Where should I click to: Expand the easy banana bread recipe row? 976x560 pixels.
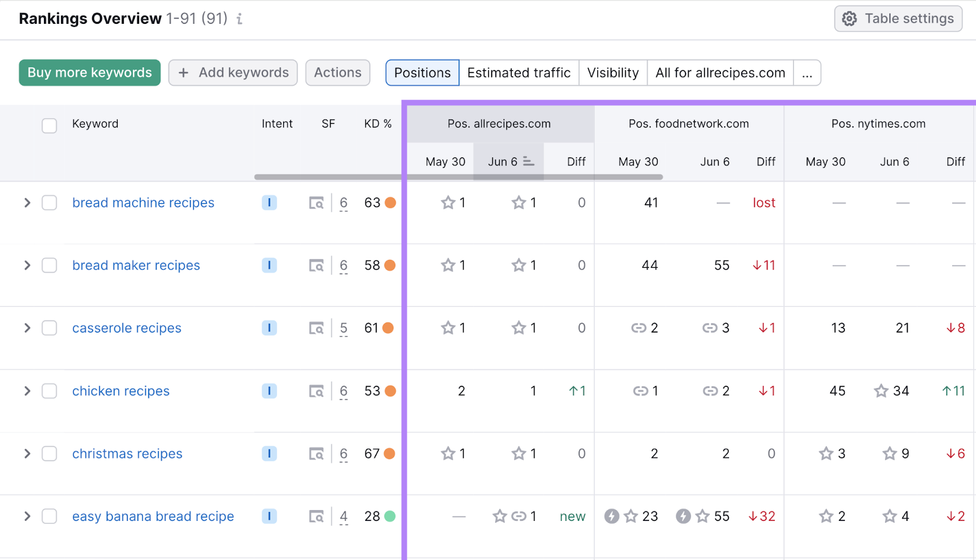27,516
